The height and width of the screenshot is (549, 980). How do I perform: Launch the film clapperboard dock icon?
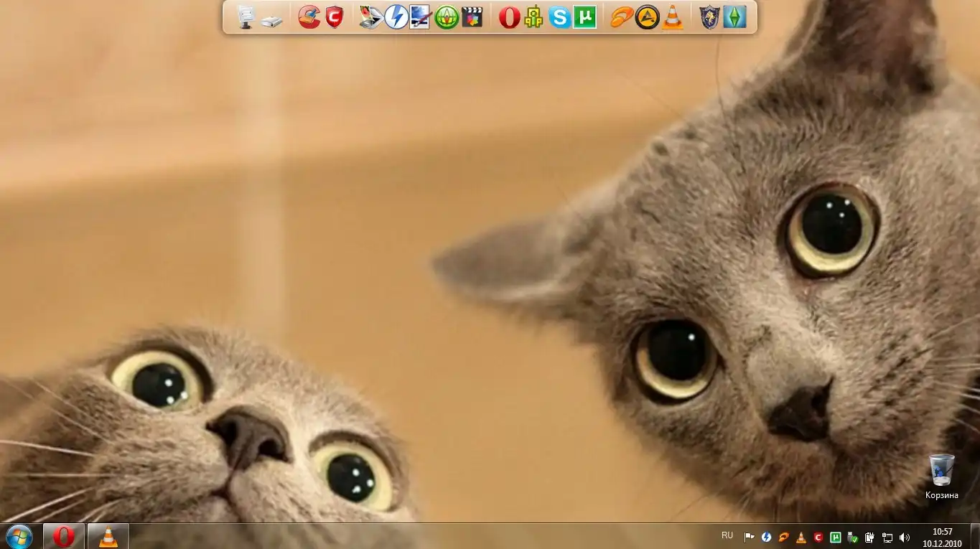point(472,17)
